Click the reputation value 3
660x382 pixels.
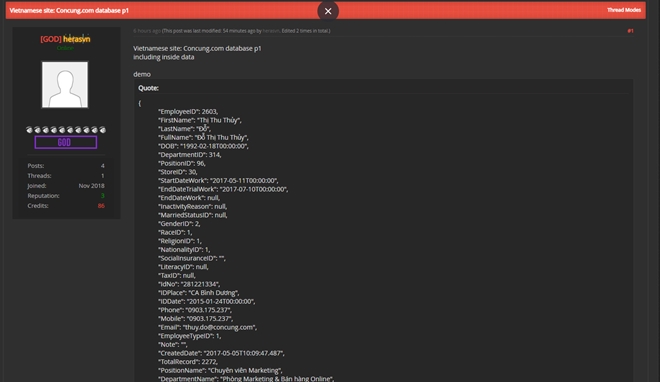(102, 196)
